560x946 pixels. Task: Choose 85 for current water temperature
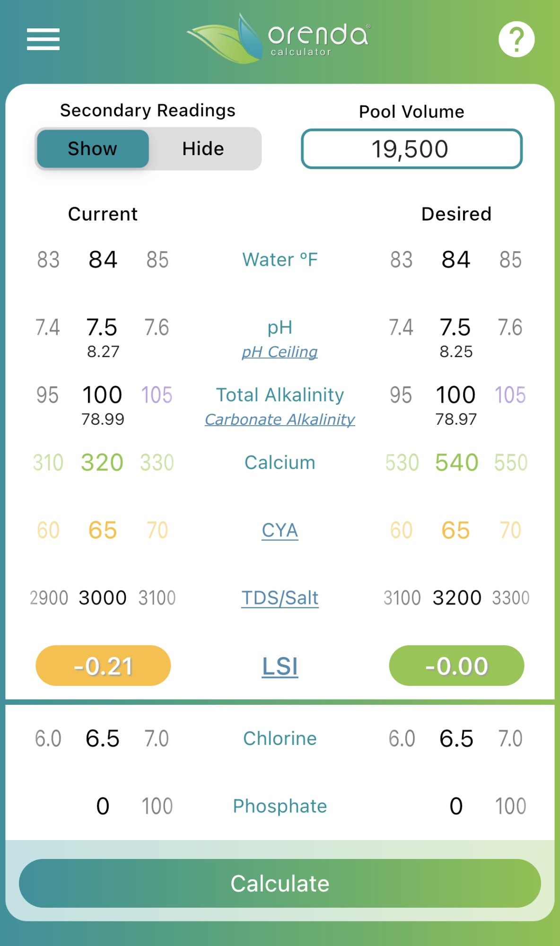[x=157, y=260]
